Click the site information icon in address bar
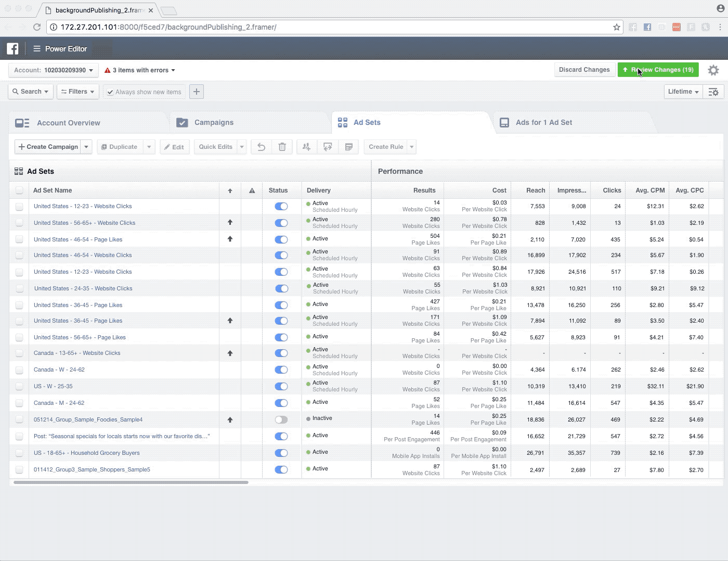 coord(54,27)
